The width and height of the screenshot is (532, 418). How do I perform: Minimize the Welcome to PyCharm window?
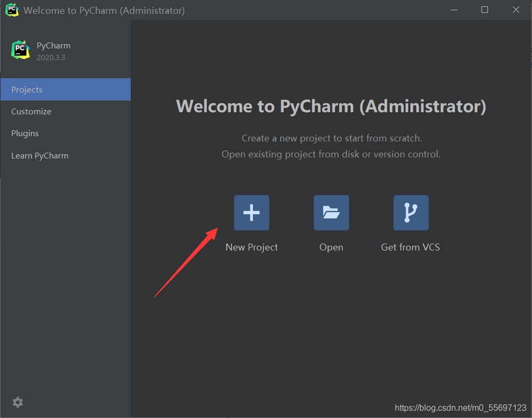point(454,10)
